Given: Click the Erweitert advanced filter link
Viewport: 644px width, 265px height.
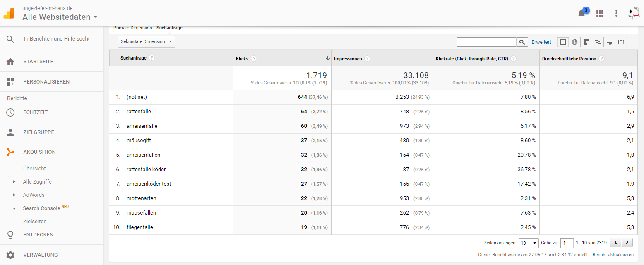Looking at the screenshot, I should 541,42.
